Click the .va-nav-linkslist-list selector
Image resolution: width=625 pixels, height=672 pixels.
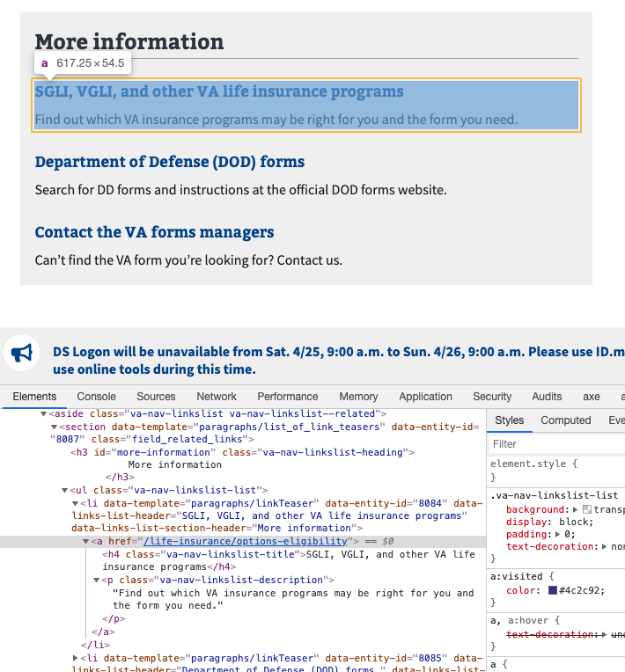pos(555,495)
